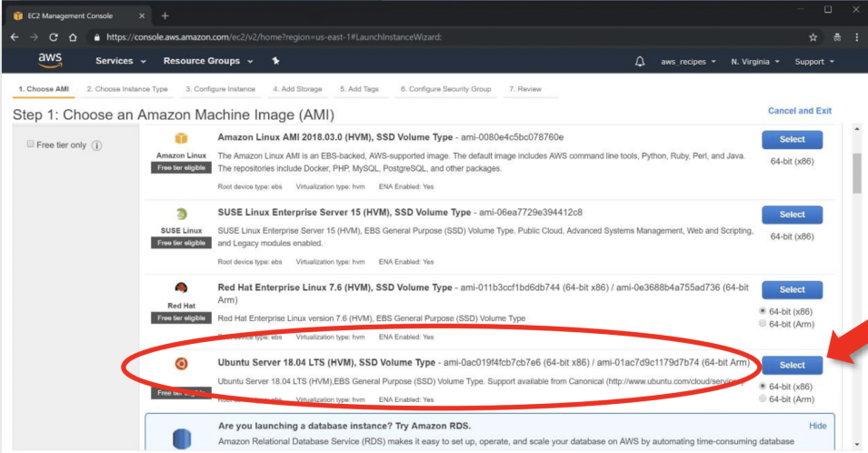Select Red Hat Enterprise Linux 7.6

click(793, 289)
